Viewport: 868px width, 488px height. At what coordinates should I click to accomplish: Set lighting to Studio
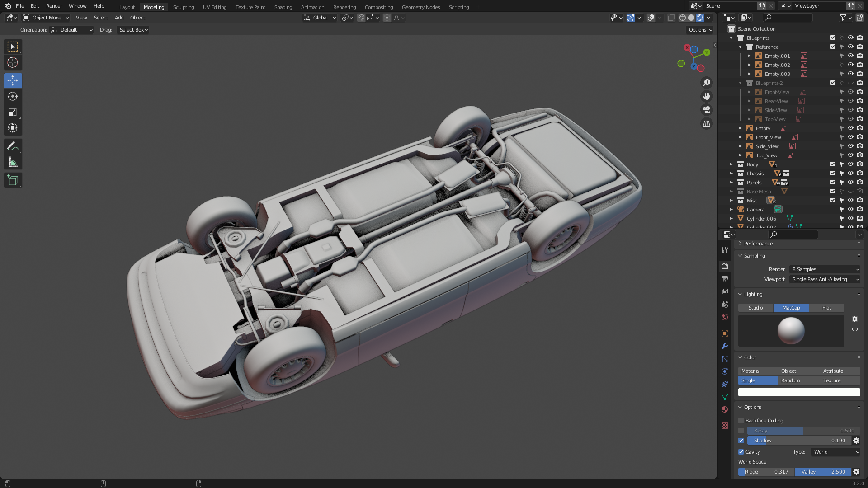(755, 308)
